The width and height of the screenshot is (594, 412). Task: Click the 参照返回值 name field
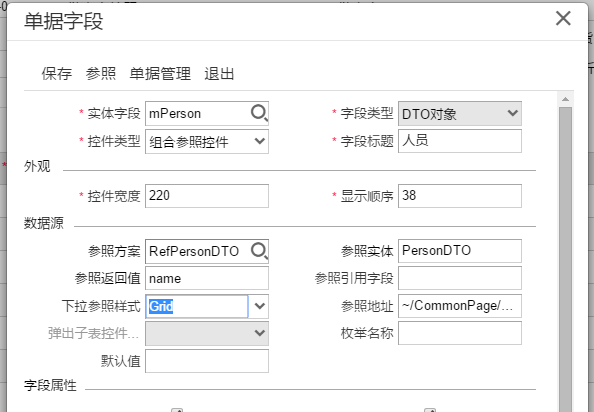pos(207,278)
